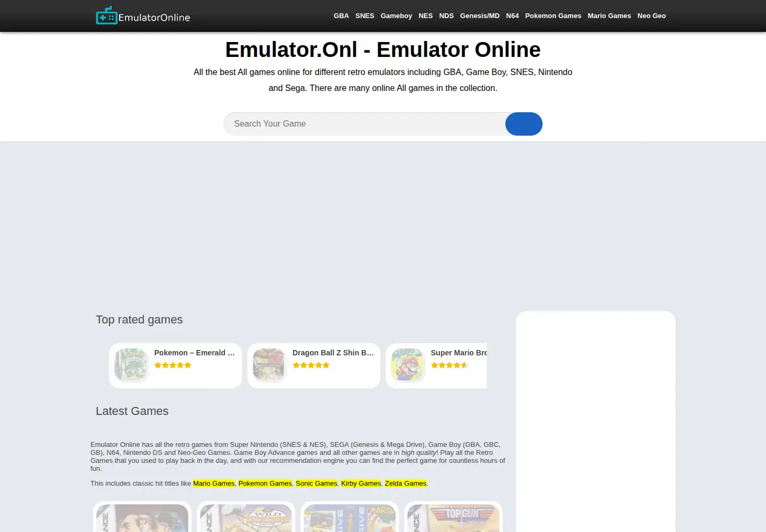Click star rating under Dragon Ball Z
This screenshot has width=766, height=532.
(x=311, y=365)
